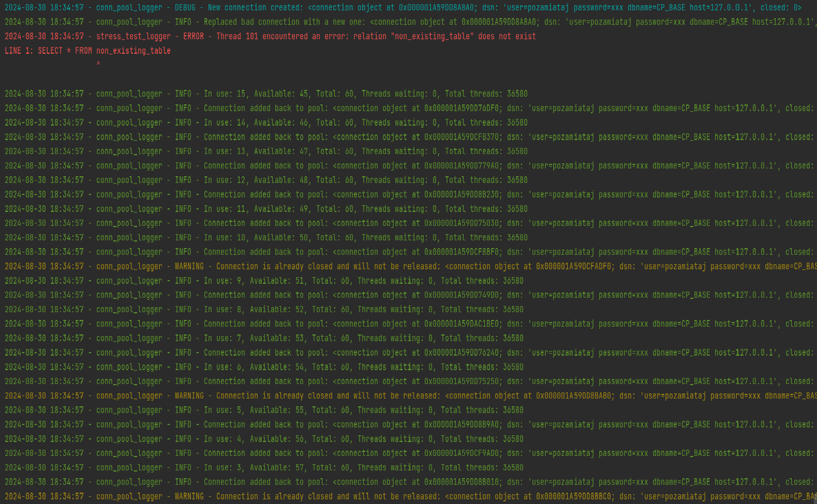Click the log line "In use: 13, Available: 47"
The width and height of the screenshot is (817, 504).
click(x=266, y=151)
